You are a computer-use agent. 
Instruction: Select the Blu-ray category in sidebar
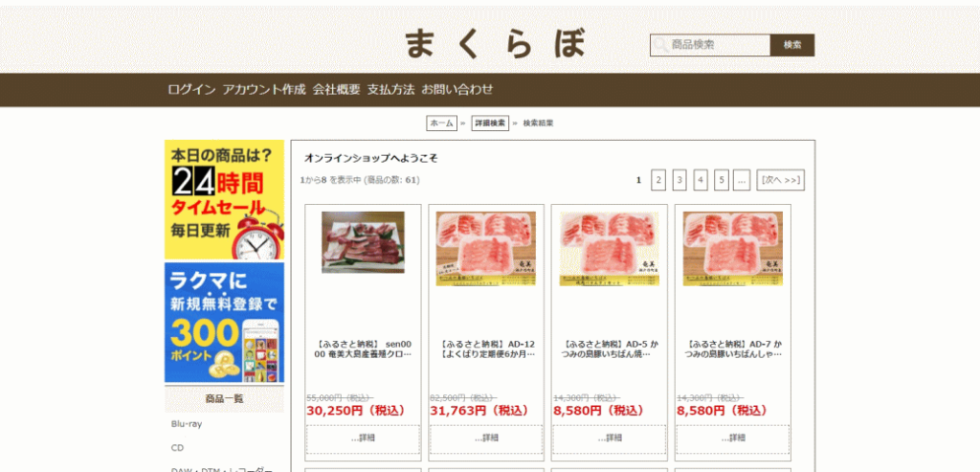[x=187, y=424]
